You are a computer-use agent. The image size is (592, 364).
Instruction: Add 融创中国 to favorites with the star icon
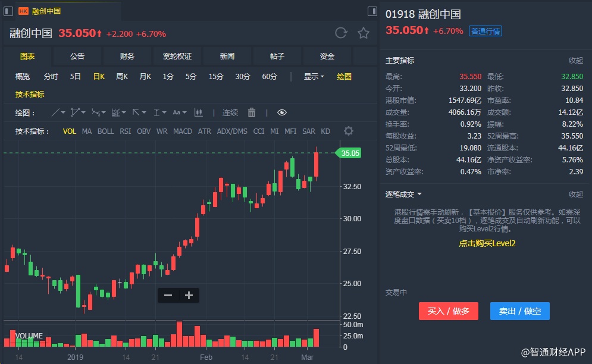(364, 33)
